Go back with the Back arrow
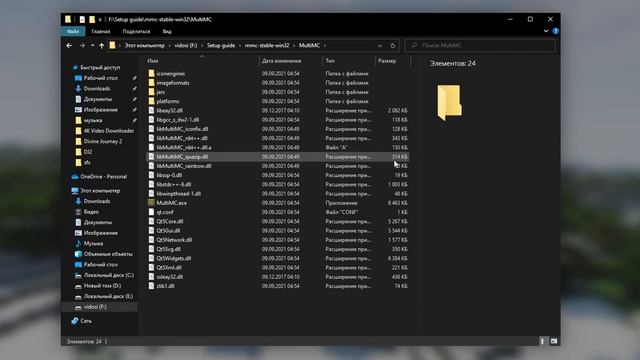640x360 pixels. point(69,46)
